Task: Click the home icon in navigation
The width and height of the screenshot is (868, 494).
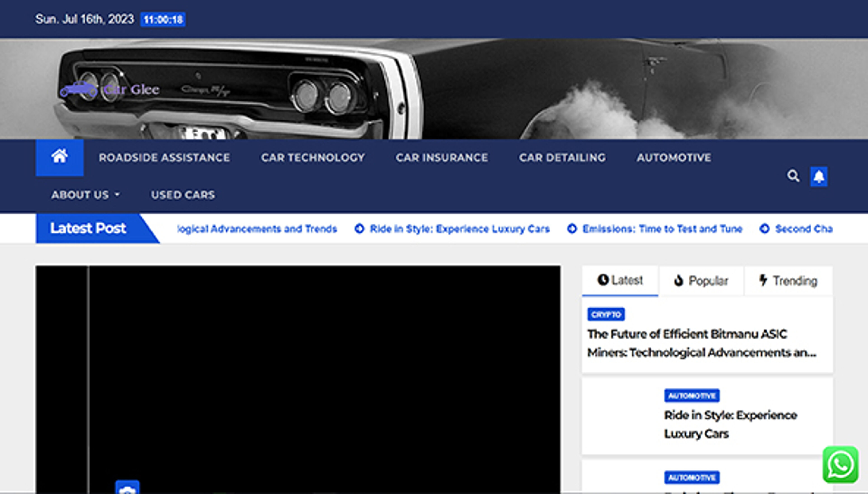Action: click(59, 157)
